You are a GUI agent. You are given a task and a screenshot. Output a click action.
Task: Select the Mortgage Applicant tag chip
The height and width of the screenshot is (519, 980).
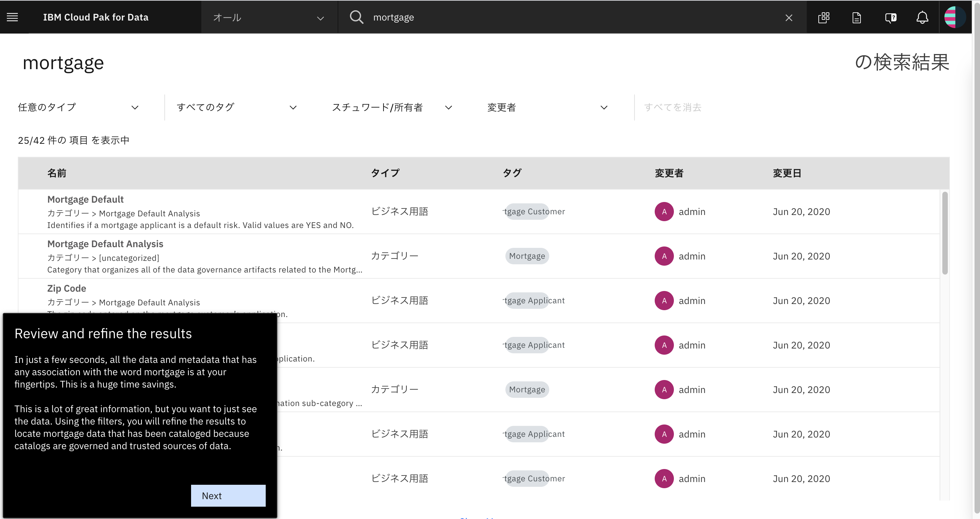point(532,300)
